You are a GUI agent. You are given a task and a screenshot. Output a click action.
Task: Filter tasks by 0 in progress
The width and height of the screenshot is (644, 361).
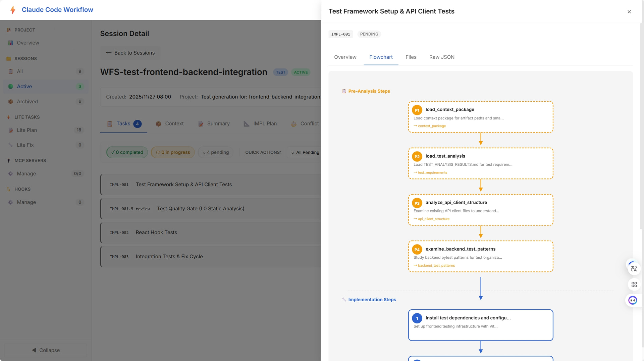tap(173, 152)
